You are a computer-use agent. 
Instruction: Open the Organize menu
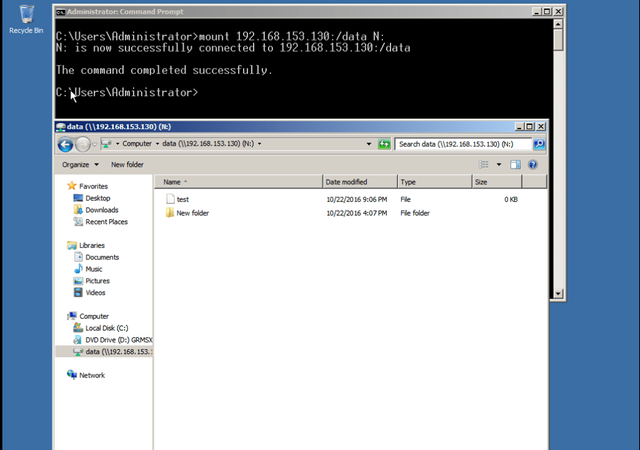pyautogui.click(x=80, y=165)
